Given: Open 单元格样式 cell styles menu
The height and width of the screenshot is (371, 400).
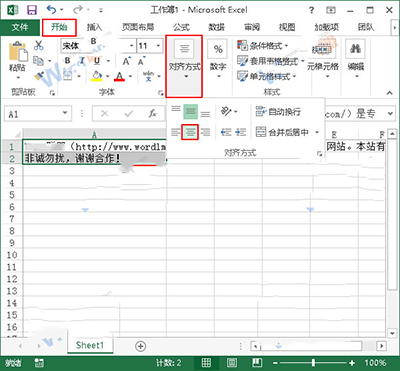Looking at the screenshot, I should pos(267,77).
